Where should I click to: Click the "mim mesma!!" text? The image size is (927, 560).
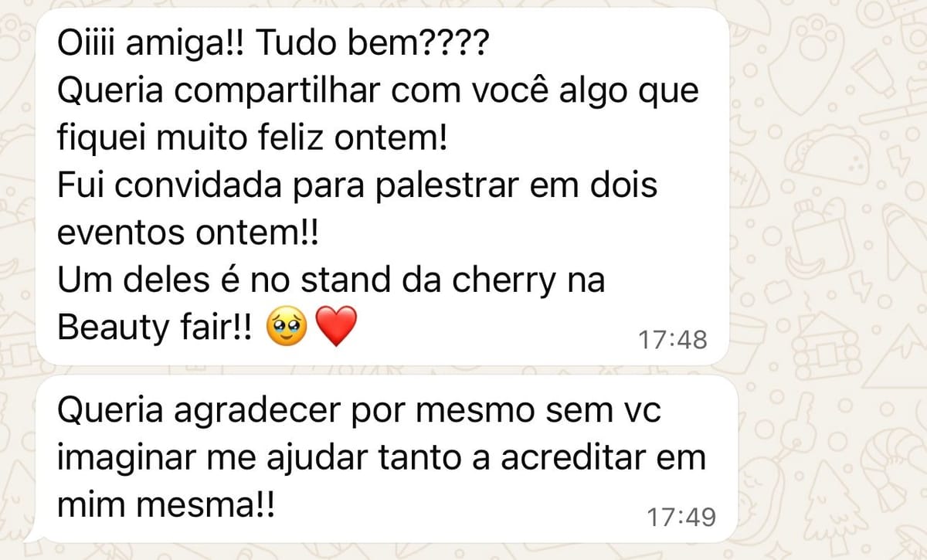click(x=166, y=505)
